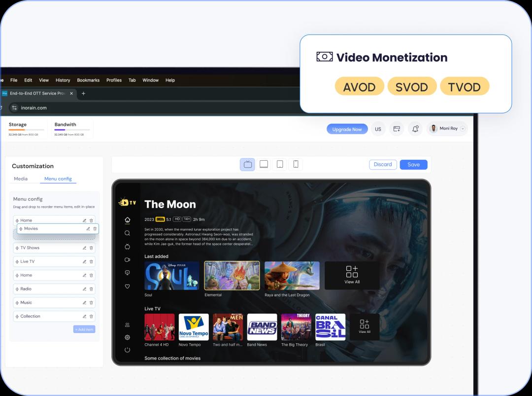Click the profiles icon in the TV sidebar

click(128, 324)
